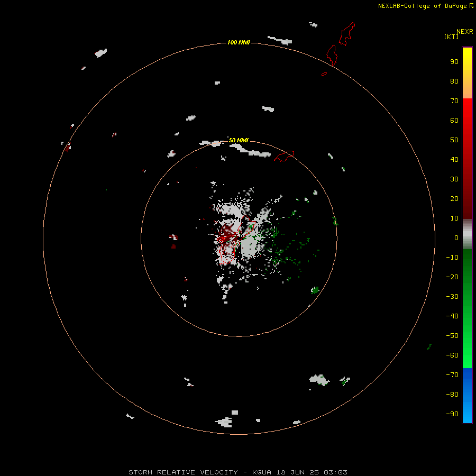Click the 50 NMI range ring label
476x476 pixels.
point(239,140)
